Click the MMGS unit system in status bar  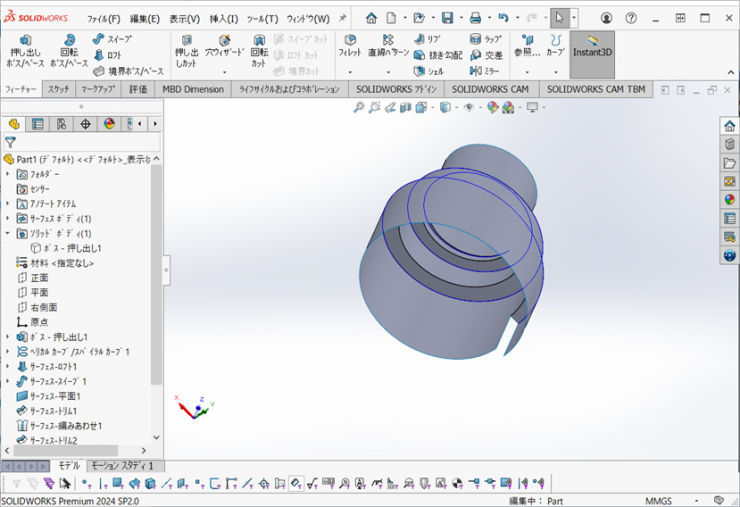click(x=659, y=500)
